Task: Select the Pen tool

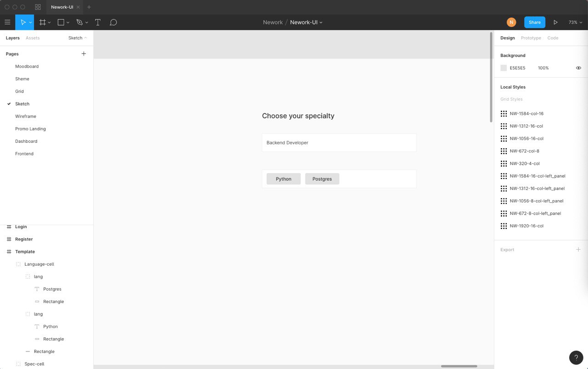Action: click(79, 22)
